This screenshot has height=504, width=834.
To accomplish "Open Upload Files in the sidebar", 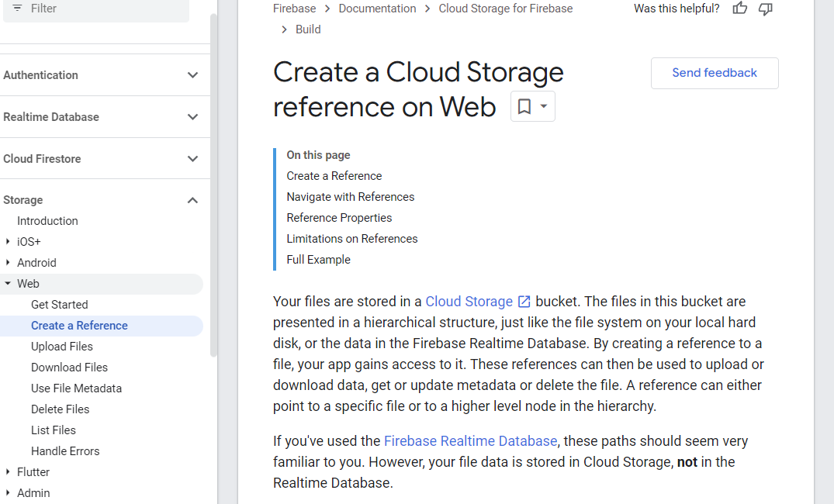I will (62, 347).
